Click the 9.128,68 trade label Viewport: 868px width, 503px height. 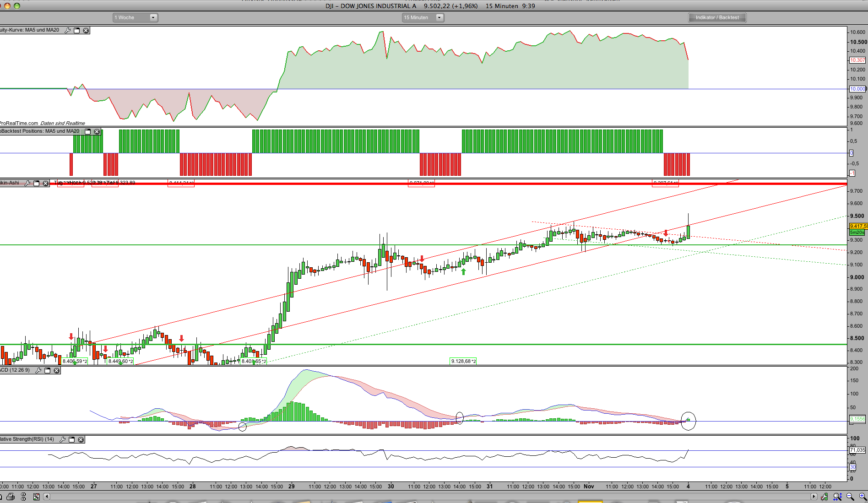[463, 362]
